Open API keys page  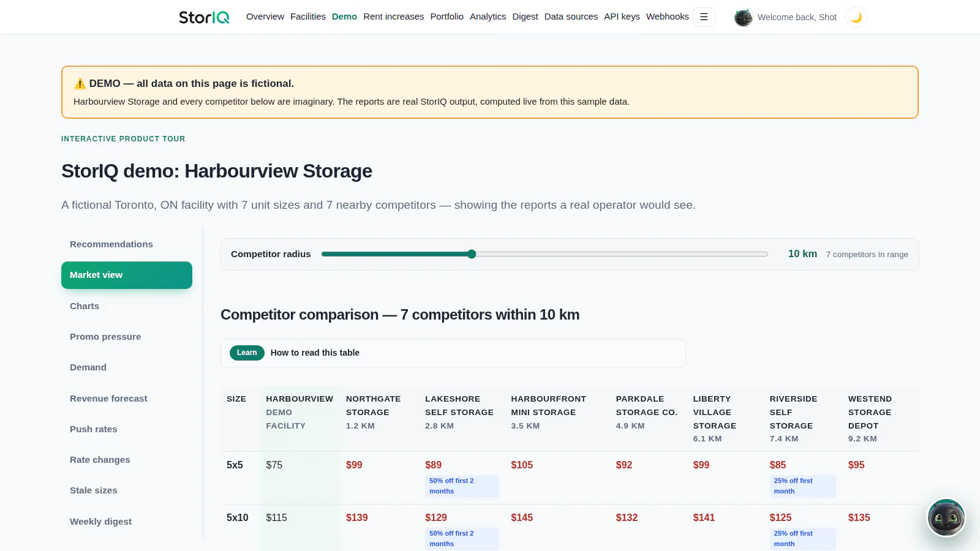(x=622, y=17)
